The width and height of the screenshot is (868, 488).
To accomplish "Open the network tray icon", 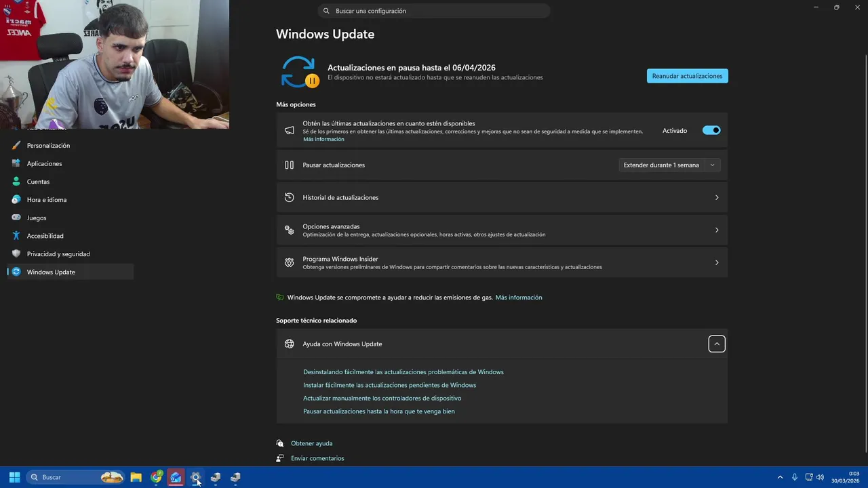I will [808, 477].
